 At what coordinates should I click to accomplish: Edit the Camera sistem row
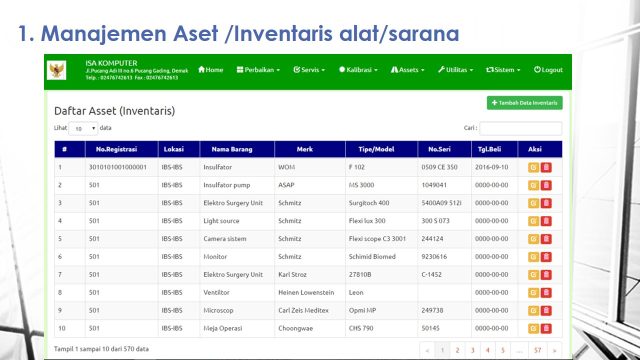tap(533, 239)
